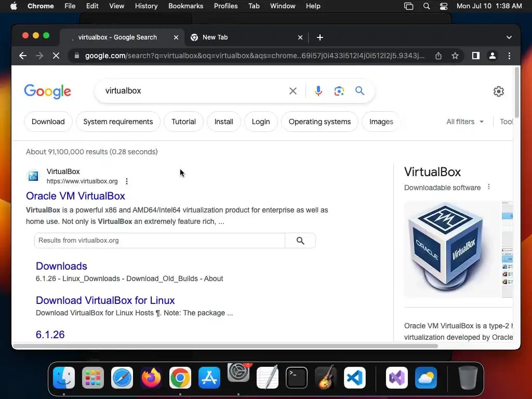Select the Tutorial filter chip
The image size is (532, 399).
[x=183, y=122]
